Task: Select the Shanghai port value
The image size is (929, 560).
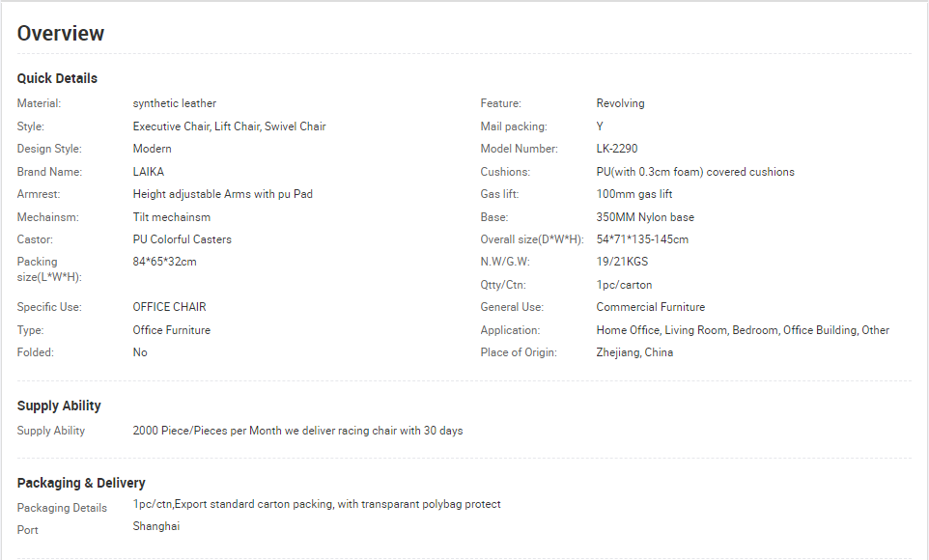Action: pos(155,526)
